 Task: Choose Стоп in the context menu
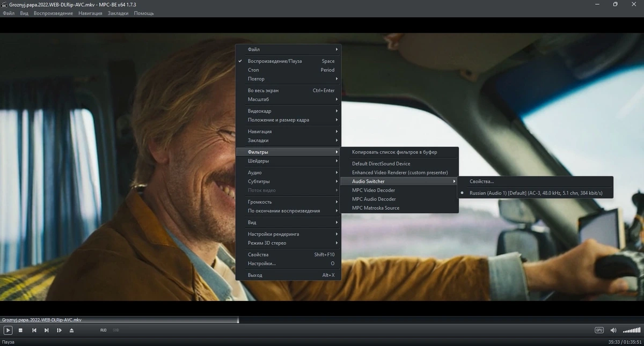[288, 70]
